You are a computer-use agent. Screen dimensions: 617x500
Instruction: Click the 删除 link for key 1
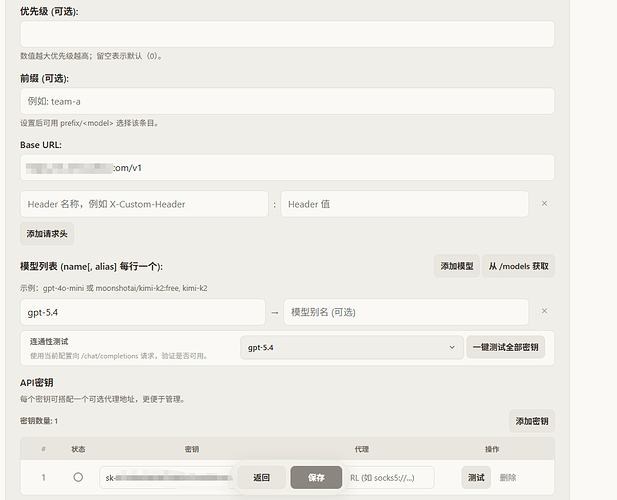508,478
